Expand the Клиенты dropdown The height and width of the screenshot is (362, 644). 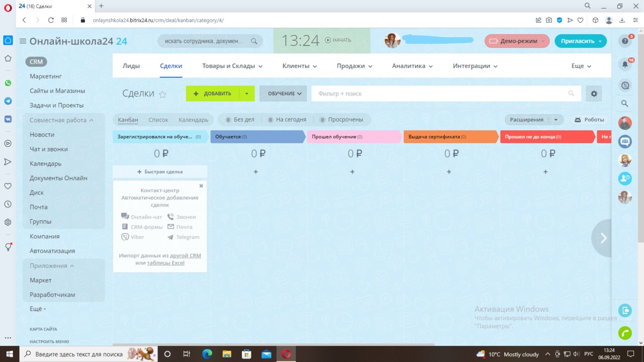(300, 66)
